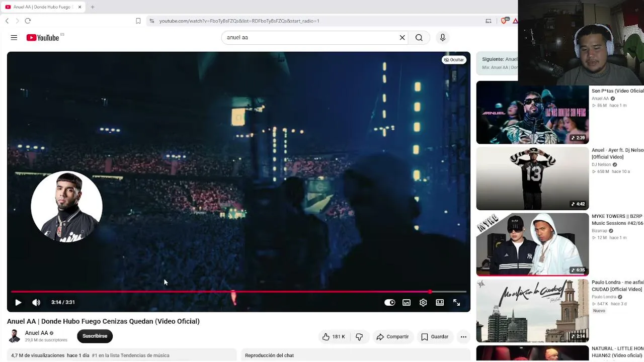Open 'Son P*tas (Video Oficial)' title link
Viewport: 644px width, 362px height.
click(x=618, y=91)
